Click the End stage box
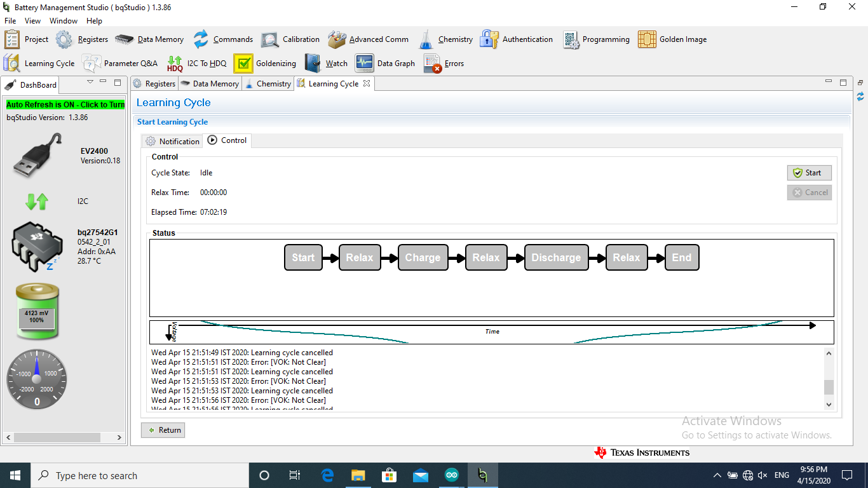Screen dimensions: 868x488 pos(682,257)
